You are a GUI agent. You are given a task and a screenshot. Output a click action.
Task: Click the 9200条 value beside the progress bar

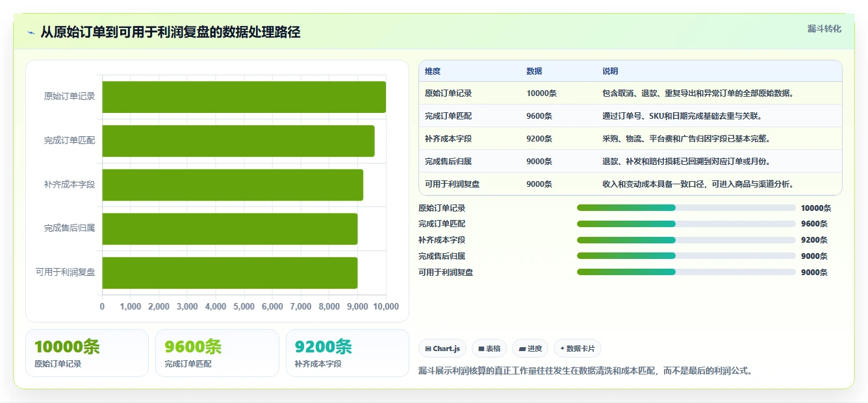pyautogui.click(x=814, y=240)
